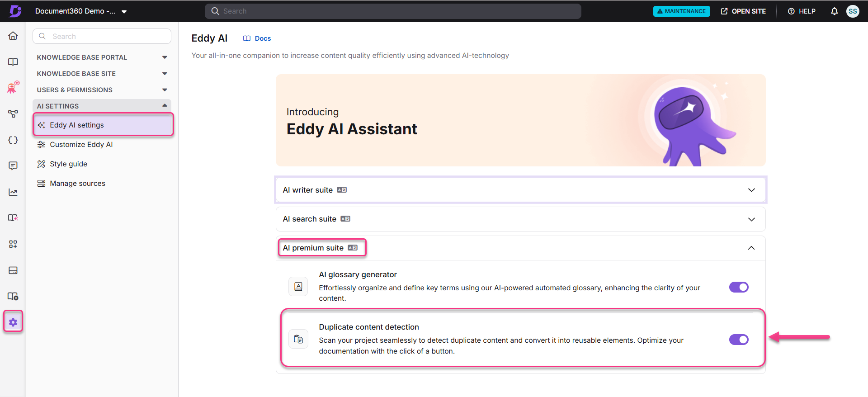Collapse the AI premium suite section
868x397 pixels.
(x=751, y=248)
